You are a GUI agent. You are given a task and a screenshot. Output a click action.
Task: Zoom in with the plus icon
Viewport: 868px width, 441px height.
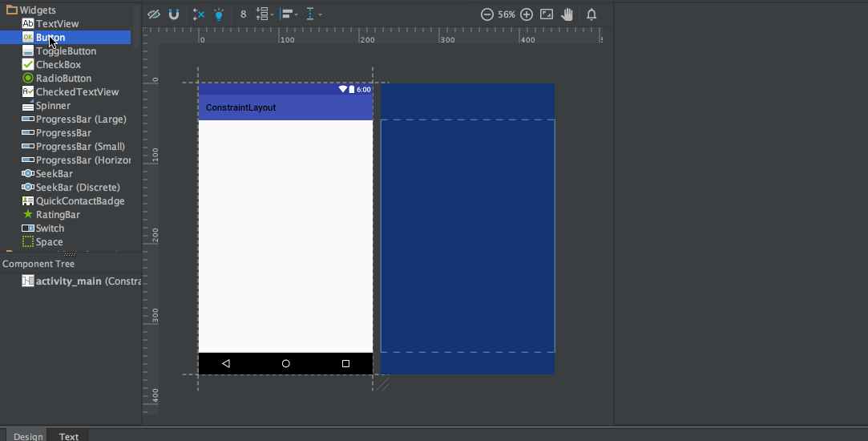tap(527, 14)
